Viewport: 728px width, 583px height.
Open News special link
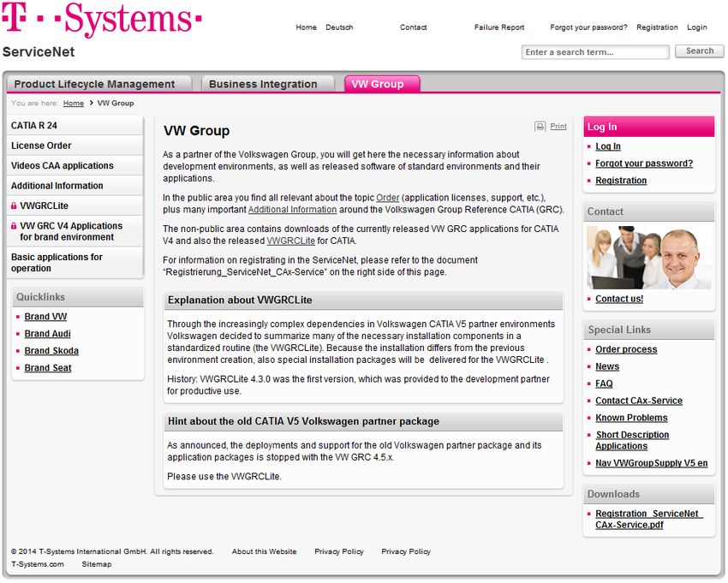[607, 366]
